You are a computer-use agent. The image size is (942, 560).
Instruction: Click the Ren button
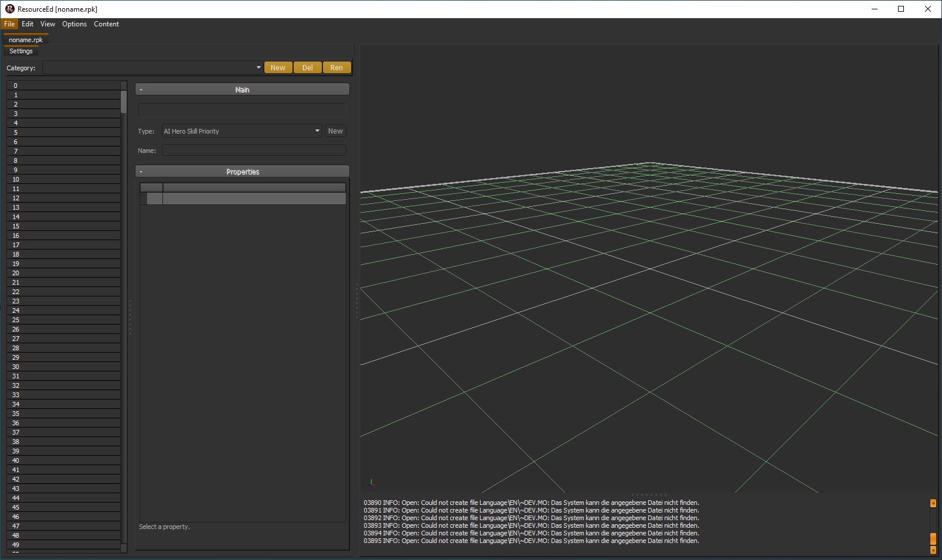(336, 67)
